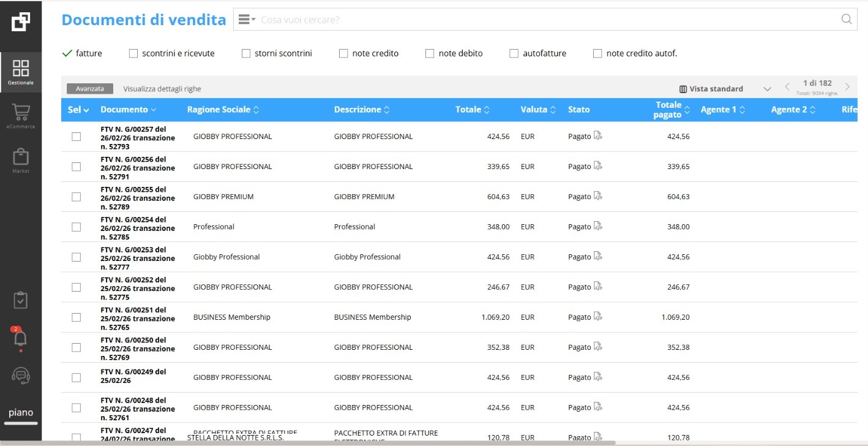Screen dimensions: 868x446
Task: Click the Avanzata button
Action: point(90,89)
